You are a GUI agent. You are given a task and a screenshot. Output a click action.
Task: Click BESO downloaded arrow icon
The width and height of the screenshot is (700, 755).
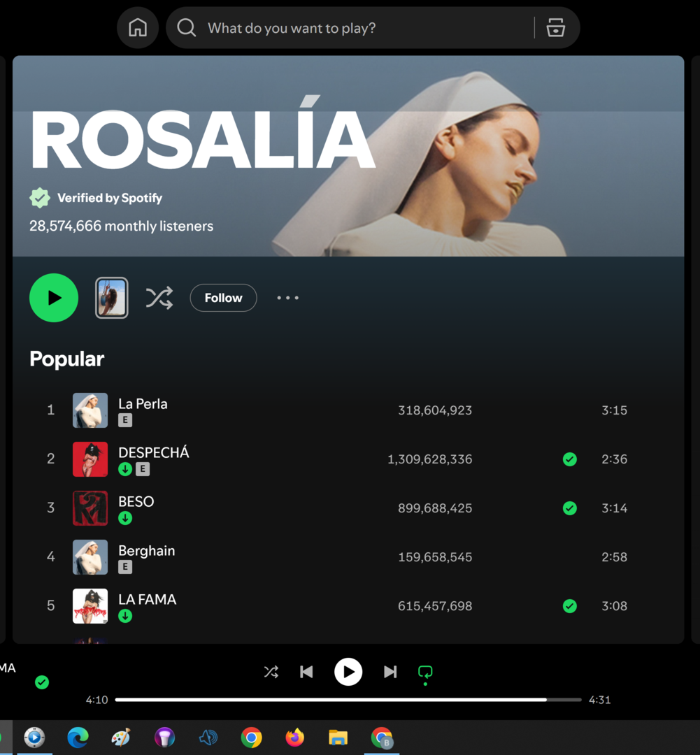(125, 518)
